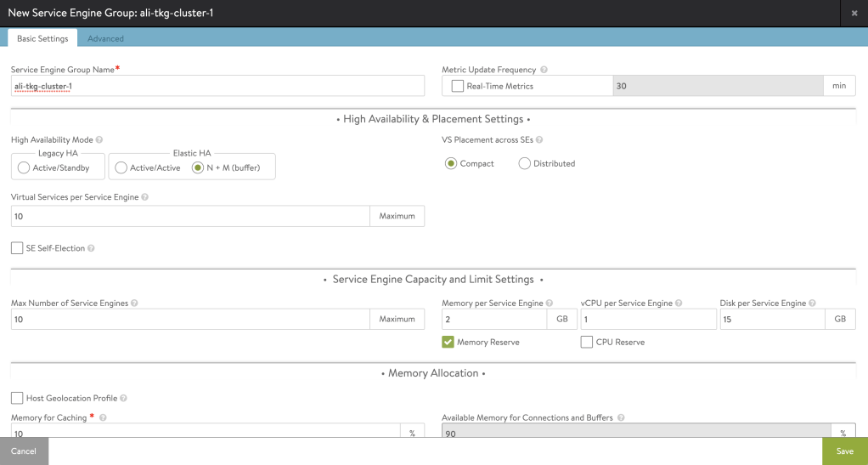868x465 pixels.
Task: Click the Cancel button
Action: (x=24, y=451)
